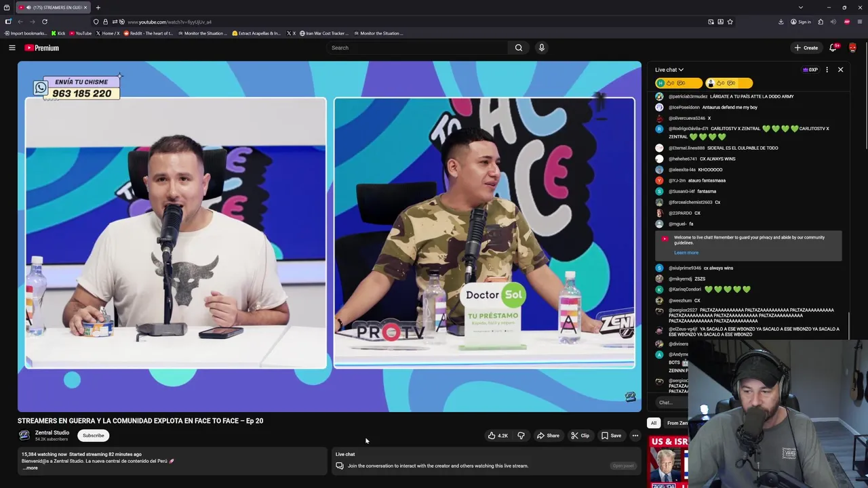The width and height of the screenshot is (868, 488).
Task: Click the green H top chatter badge
Action: click(679, 83)
